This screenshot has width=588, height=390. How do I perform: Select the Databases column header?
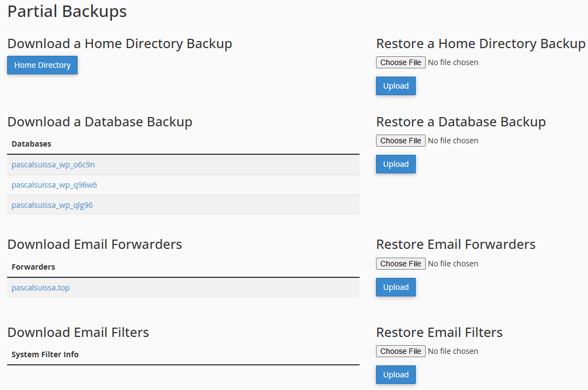coord(32,144)
